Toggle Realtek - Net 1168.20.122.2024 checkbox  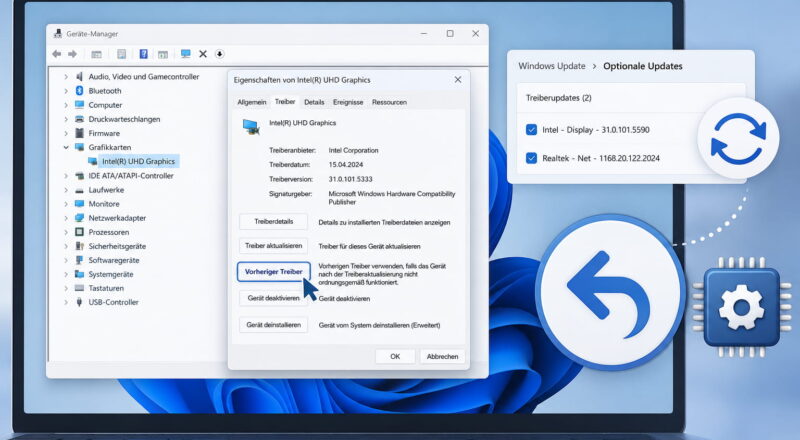(x=531, y=158)
